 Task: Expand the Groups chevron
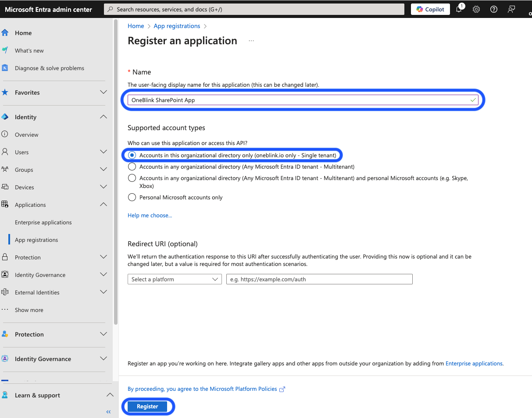click(x=104, y=170)
